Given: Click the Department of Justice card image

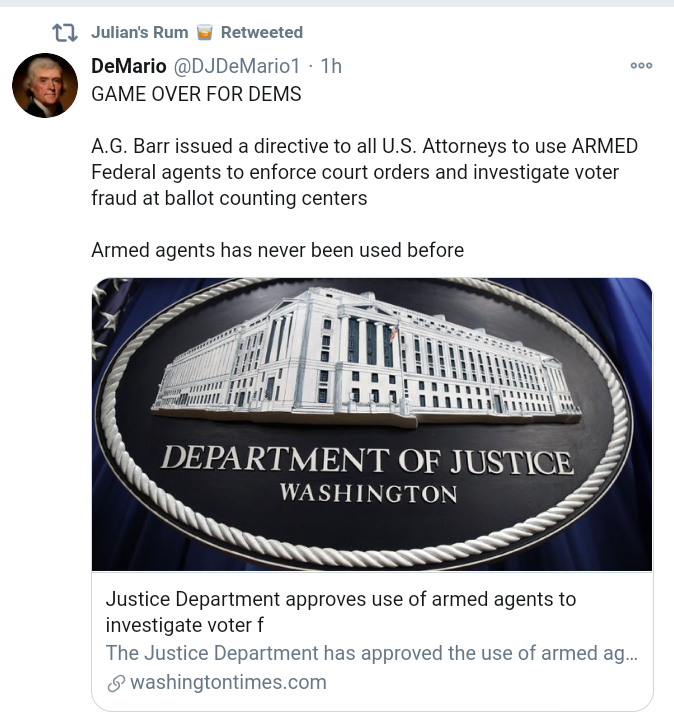Looking at the screenshot, I should click(372, 424).
